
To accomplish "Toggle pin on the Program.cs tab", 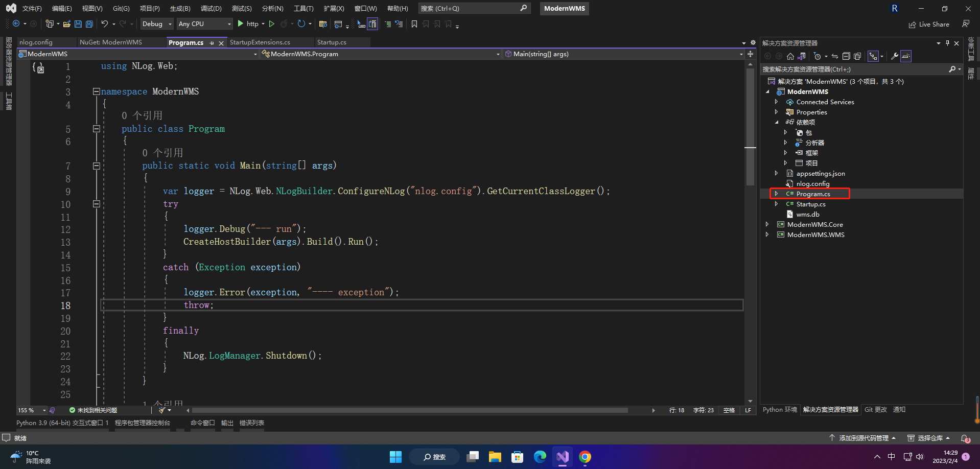I will click(x=212, y=43).
